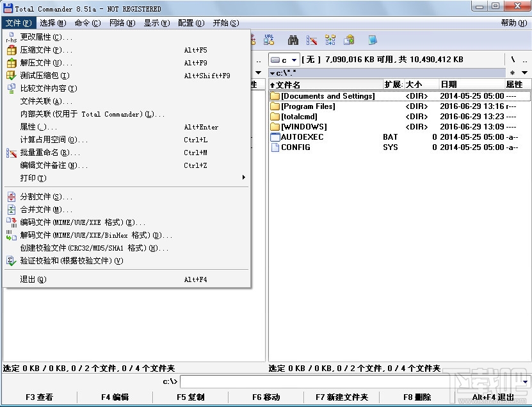The height and width of the screenshot is (407, 532).
Task: Click the synchronize directories toolbar icon
Action: pos(330,40)
